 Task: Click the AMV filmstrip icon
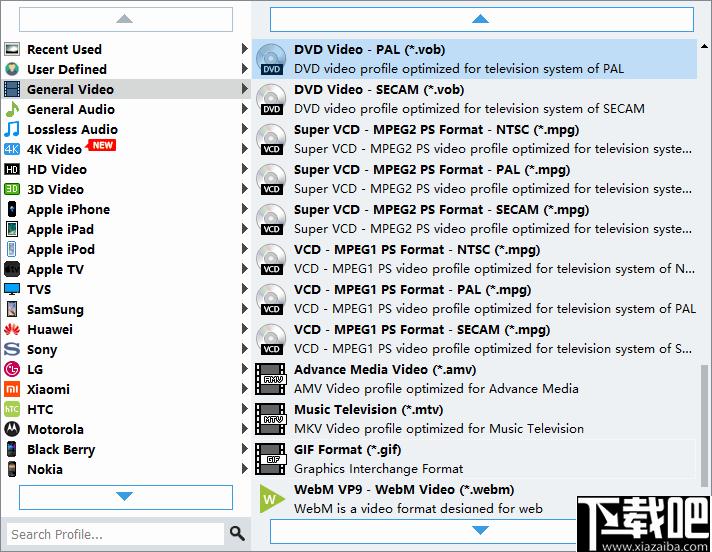pyautogui.click(x=271, y=380)
